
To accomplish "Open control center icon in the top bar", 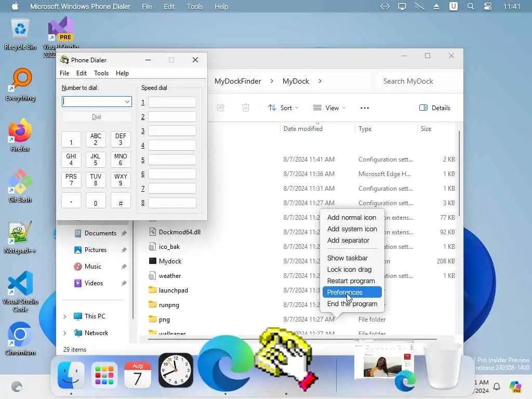I will (488, 6).
